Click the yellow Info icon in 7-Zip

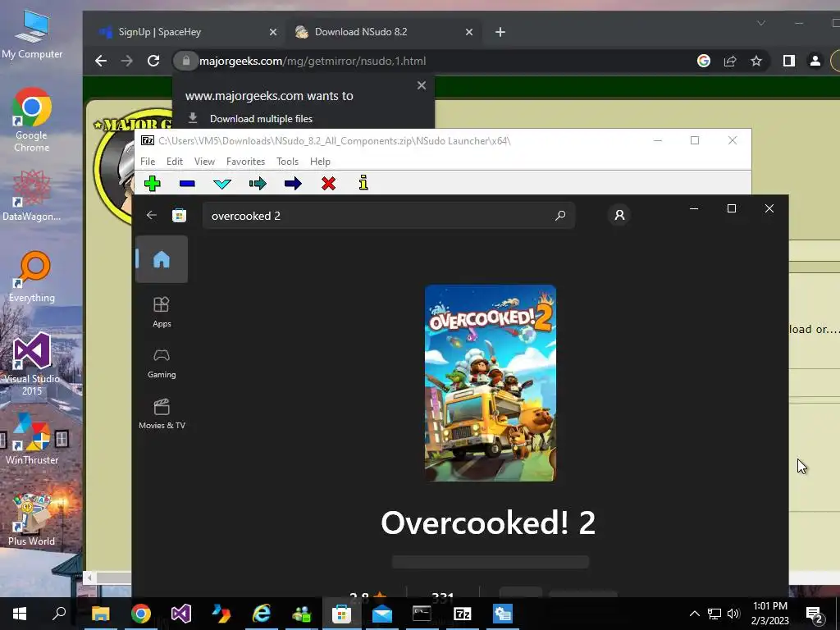point(363,183)
